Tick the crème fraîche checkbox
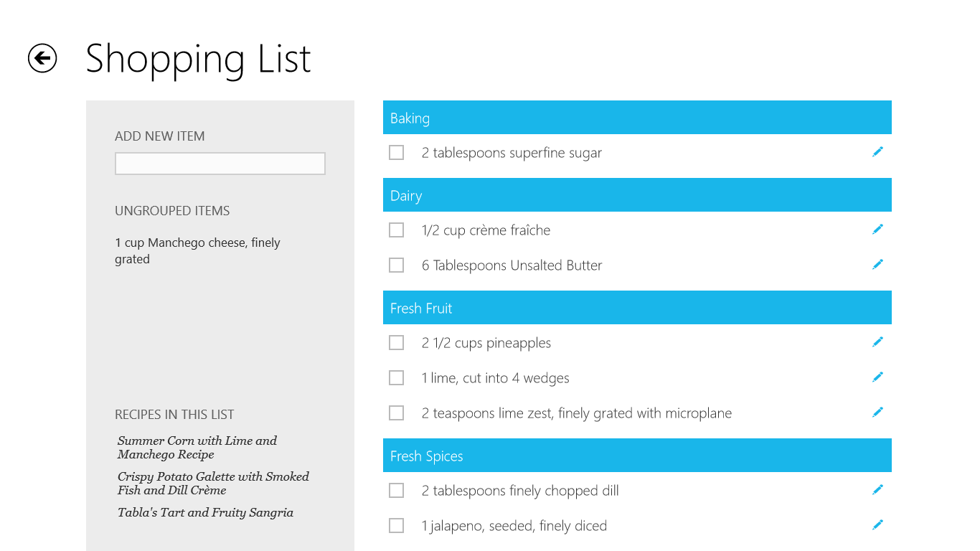980x551 pixels. click(396, 230)
